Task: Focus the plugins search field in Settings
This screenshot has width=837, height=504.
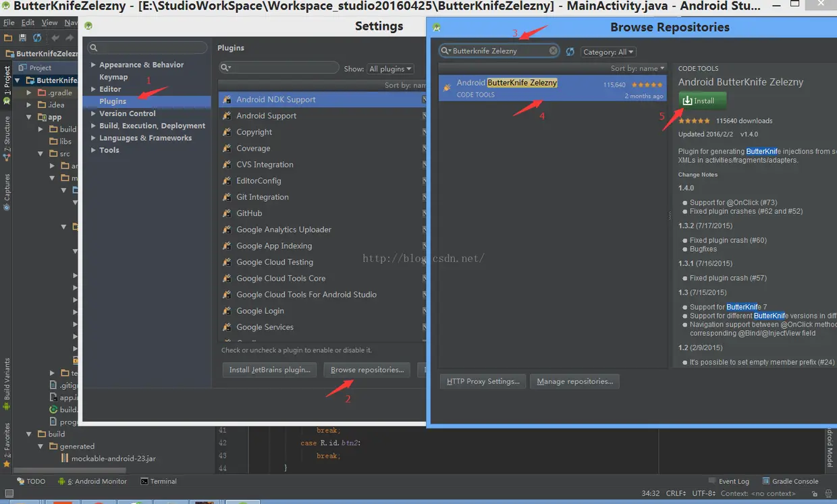Action: tap(279, 67)
